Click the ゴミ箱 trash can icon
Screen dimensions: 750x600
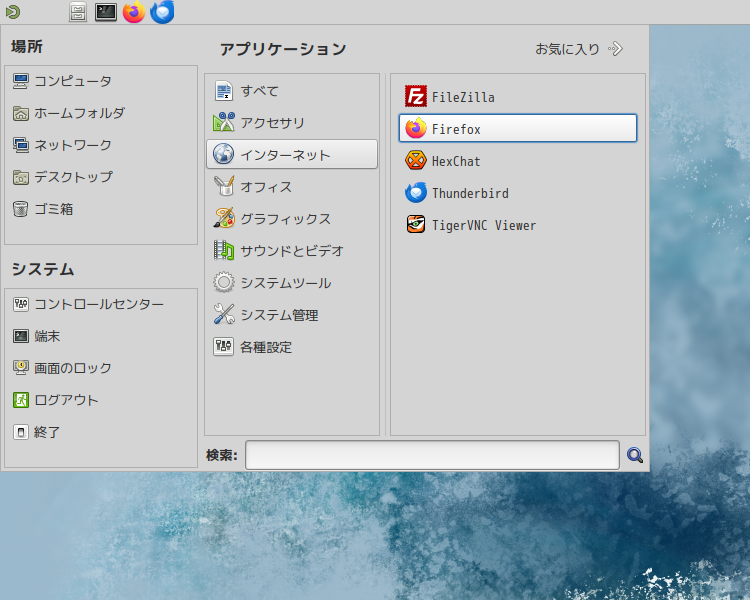[21, 209]
